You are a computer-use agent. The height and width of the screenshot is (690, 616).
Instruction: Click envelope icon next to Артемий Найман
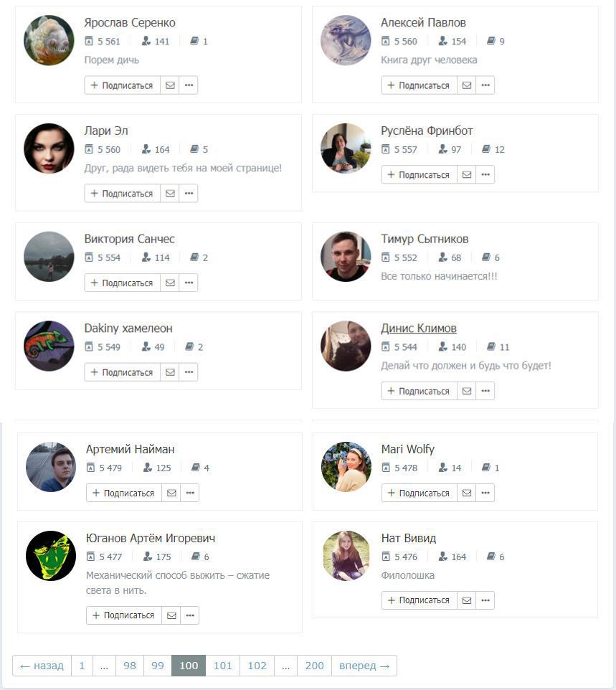pos(171,493)
